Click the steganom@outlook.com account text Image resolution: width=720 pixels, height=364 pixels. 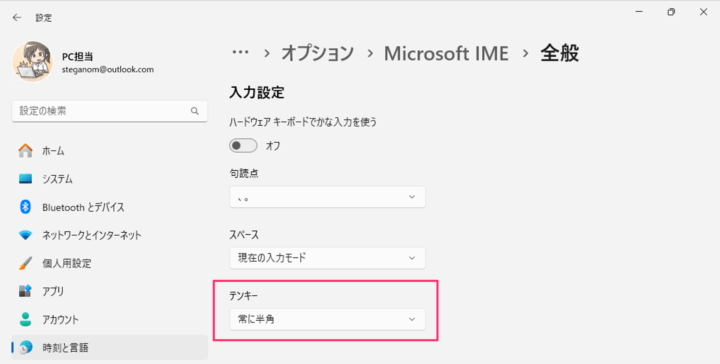[108, 70]
